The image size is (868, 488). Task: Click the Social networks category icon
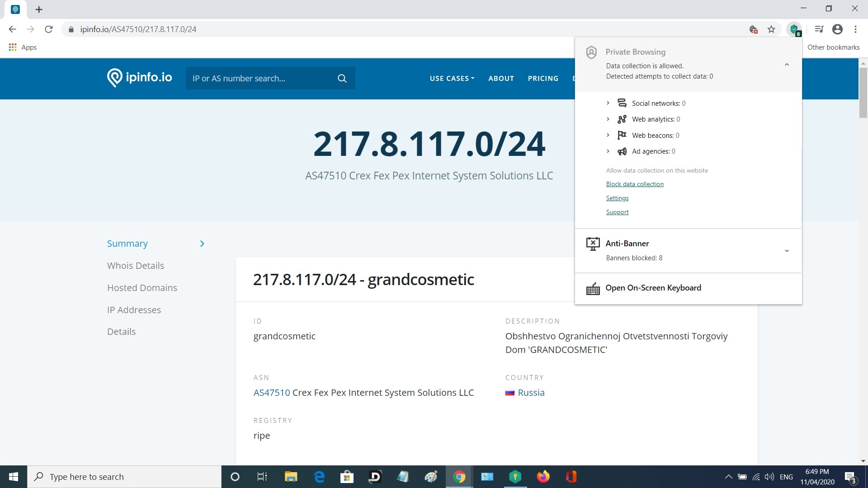click(x=622, y=103)
